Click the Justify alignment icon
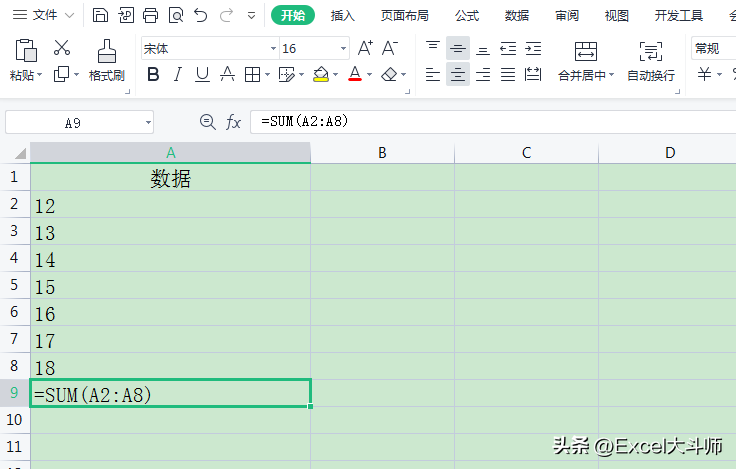The width and height of the screenshot is (736, 469). [x=508, y=74]
